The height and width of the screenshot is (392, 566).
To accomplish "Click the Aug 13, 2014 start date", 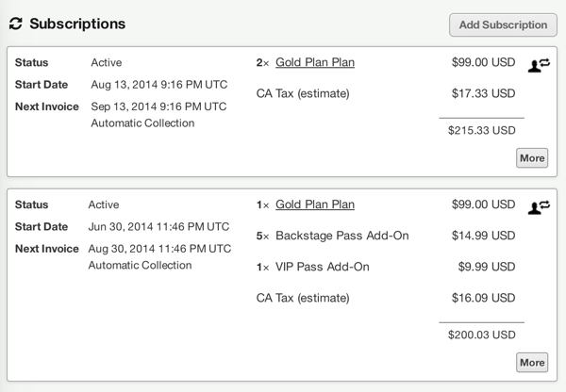I will coord(158,85).
